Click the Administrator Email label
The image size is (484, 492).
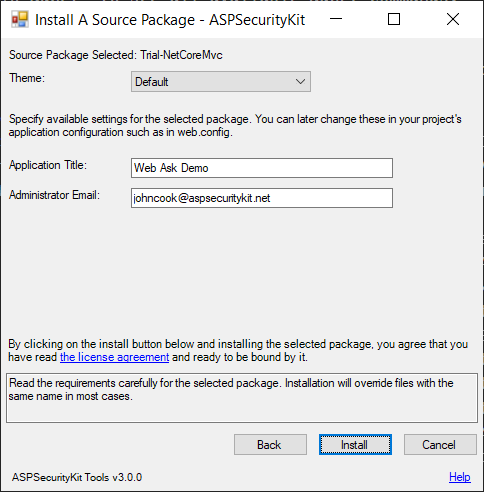click(x=54, y=195)
